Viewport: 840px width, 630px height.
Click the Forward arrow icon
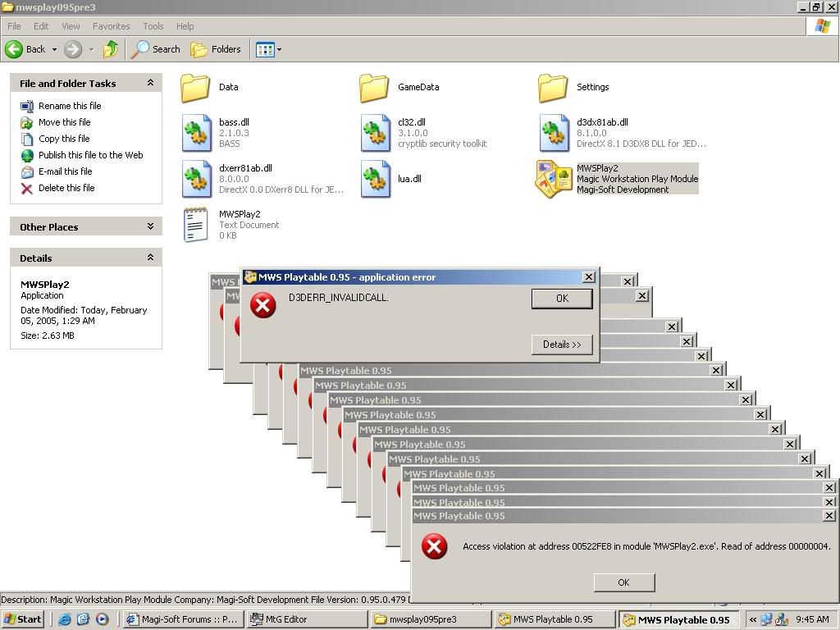(73, 49)
